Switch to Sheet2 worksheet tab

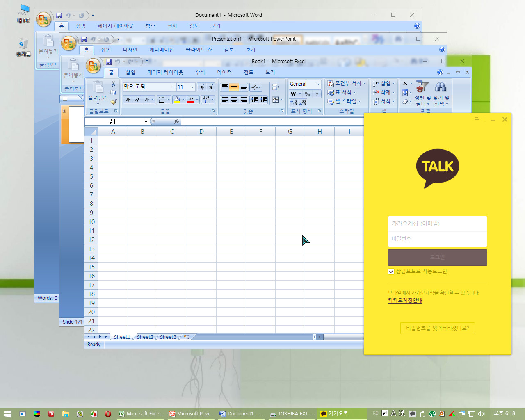(x=145, y=337)
